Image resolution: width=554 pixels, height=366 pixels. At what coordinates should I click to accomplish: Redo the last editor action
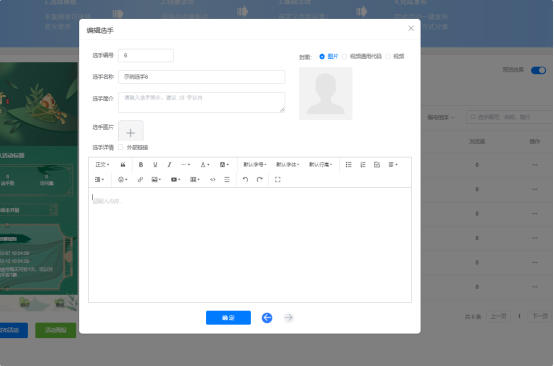(x=260, y=179)
